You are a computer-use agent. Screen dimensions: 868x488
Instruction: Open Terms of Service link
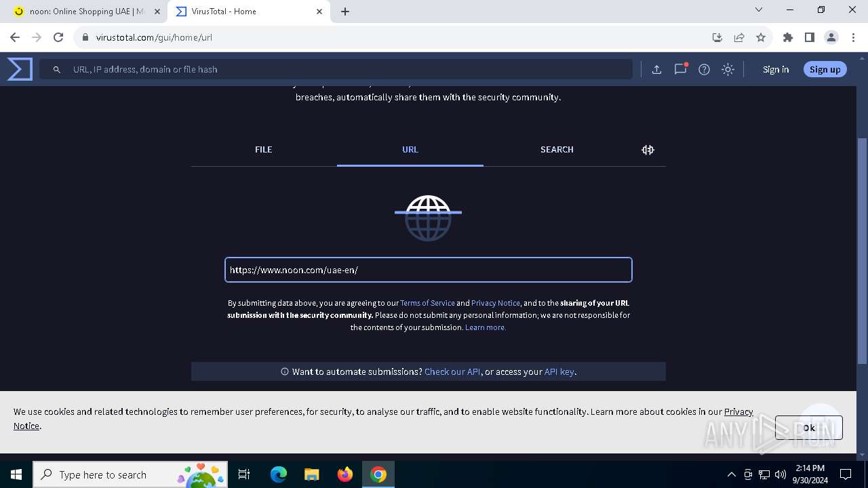pos(427,303)
